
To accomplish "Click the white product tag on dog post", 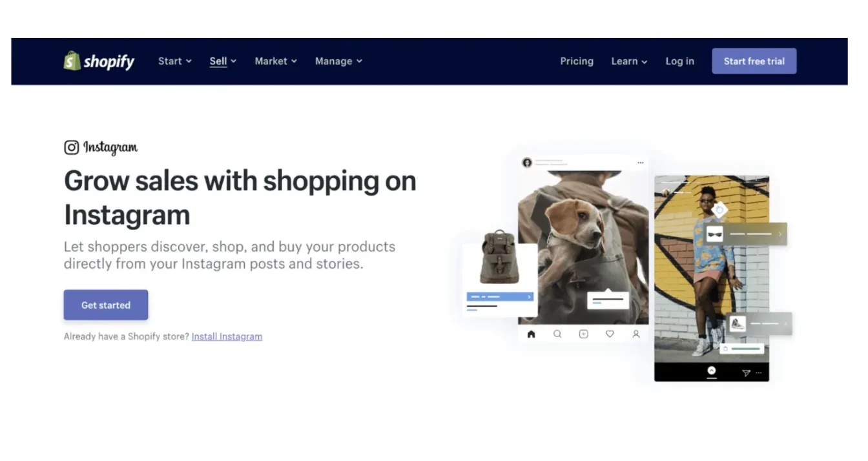I will coord(608,300).
